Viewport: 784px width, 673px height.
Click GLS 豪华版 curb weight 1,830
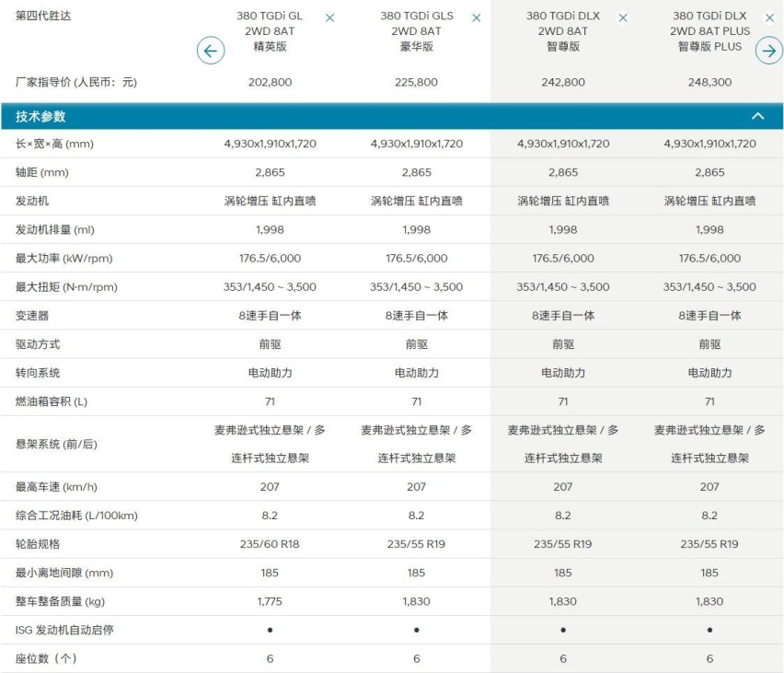(x=417, y=601)
